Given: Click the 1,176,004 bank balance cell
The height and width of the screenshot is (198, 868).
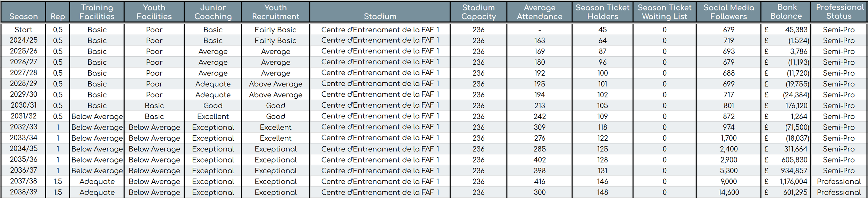Looking at the screenshot, I should tap(786, 181).
